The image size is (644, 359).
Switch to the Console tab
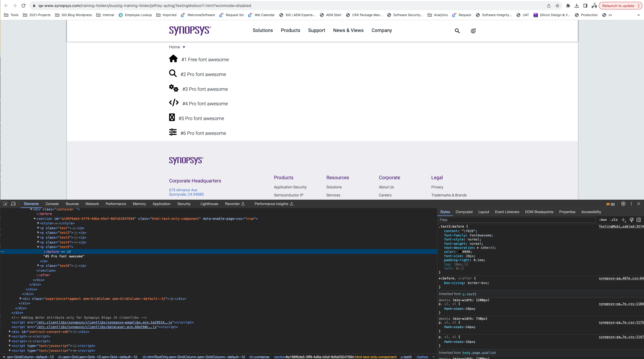pos(52,204)
